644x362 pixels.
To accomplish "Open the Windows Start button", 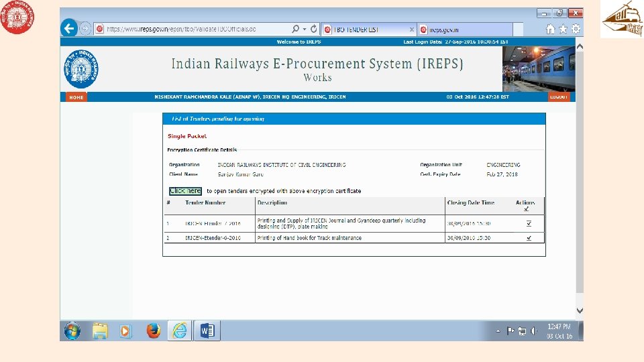I will 72,330.
